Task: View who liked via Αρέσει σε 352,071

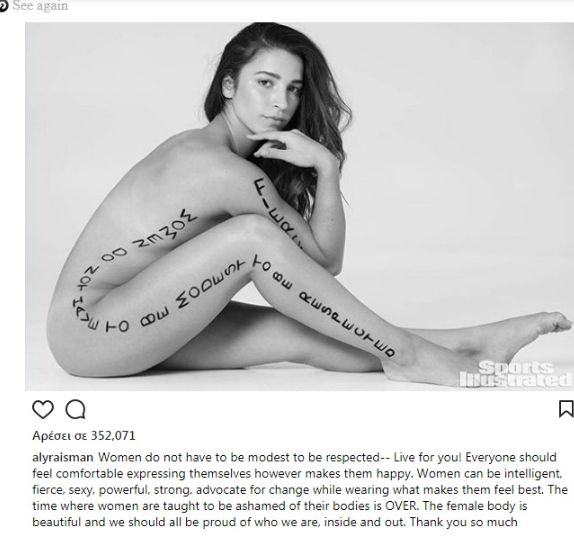Action: coord(84,436)
